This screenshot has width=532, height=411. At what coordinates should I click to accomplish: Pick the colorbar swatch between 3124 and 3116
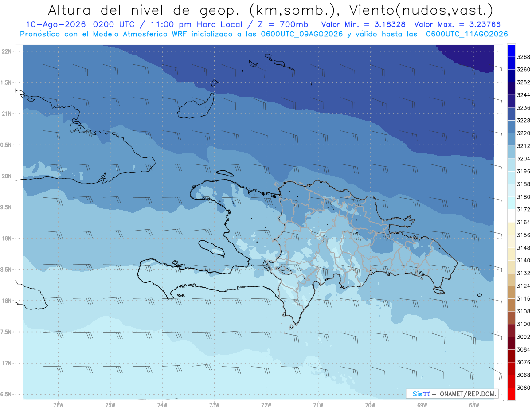point(511,292)
